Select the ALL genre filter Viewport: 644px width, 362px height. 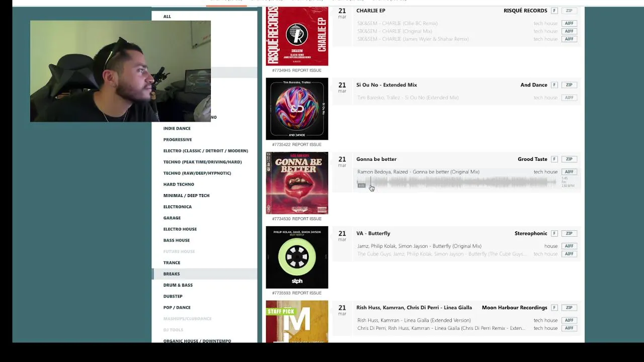click(167, 17)
